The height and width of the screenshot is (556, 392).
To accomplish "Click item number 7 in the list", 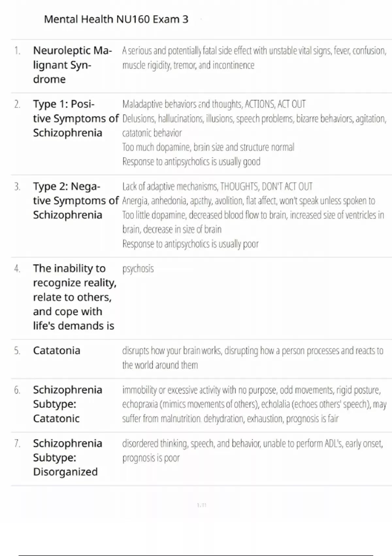I will 17,444.
